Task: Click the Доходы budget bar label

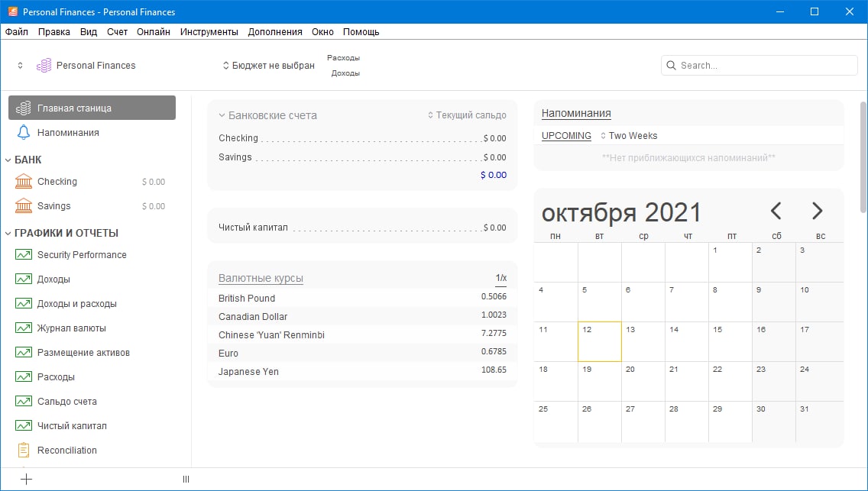Action: 345,73
